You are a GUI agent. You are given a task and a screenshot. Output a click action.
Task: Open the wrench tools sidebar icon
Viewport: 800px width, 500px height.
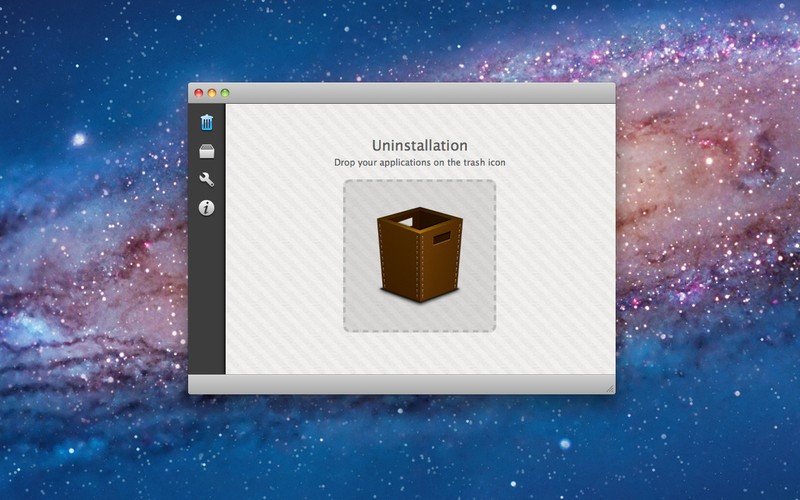pos(207,180)
